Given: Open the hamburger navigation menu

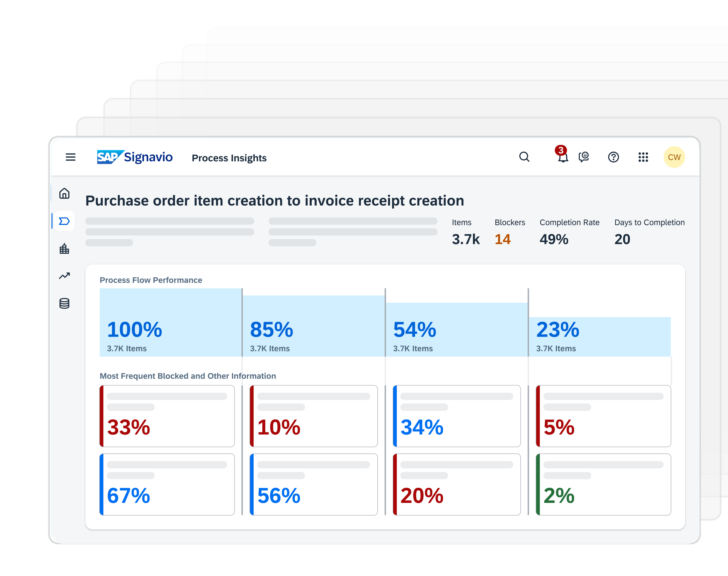Looking at the screenshot, I should pyautogui.click(x=71, y=157).
